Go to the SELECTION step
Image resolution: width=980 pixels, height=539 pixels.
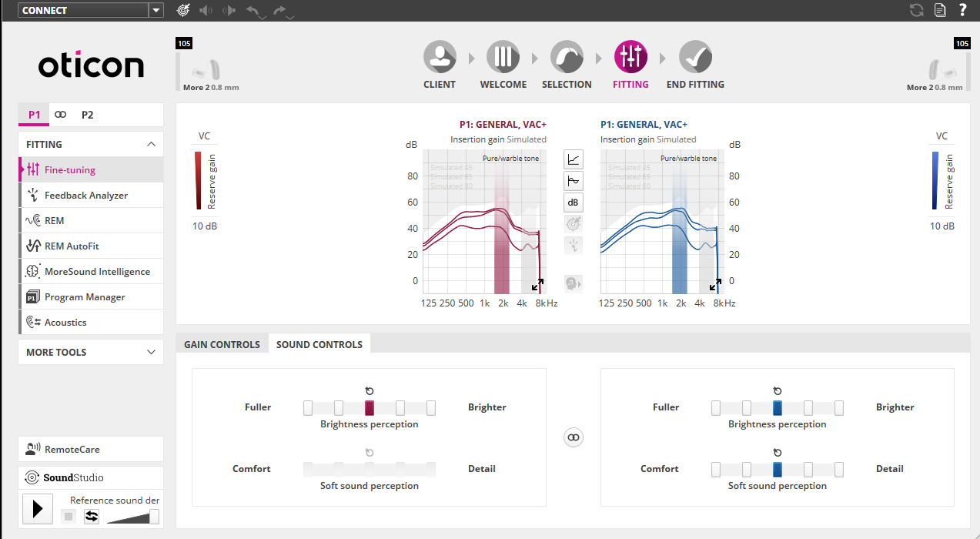(567, 65)
